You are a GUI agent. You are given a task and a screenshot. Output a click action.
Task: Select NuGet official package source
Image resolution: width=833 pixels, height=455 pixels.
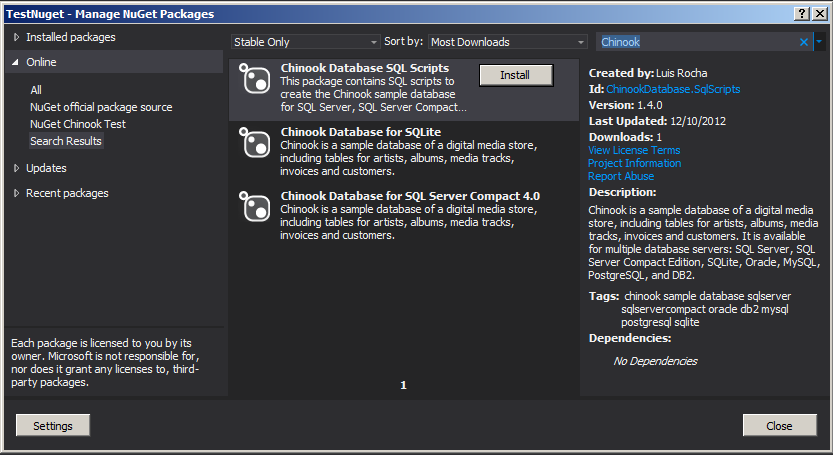click(x=101, y=107)
